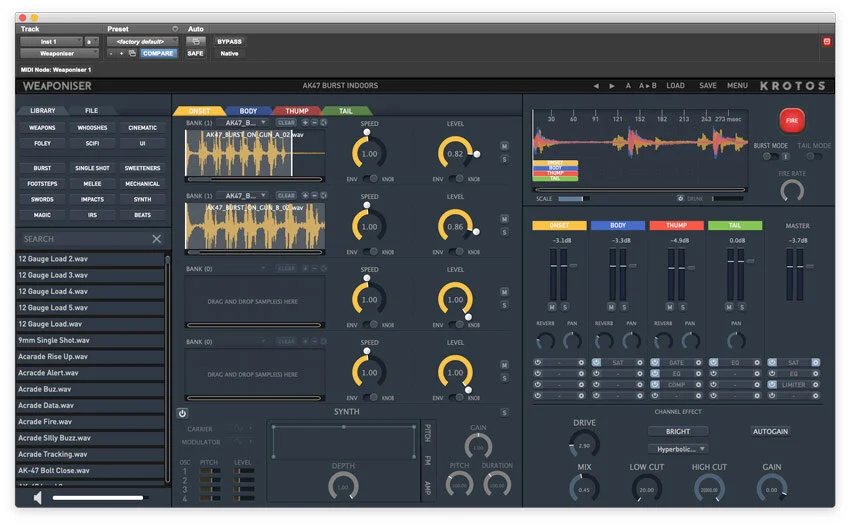Mute the Onset mixer channel
This screenshot has width=850, height=525.
[x=552, y=307]
